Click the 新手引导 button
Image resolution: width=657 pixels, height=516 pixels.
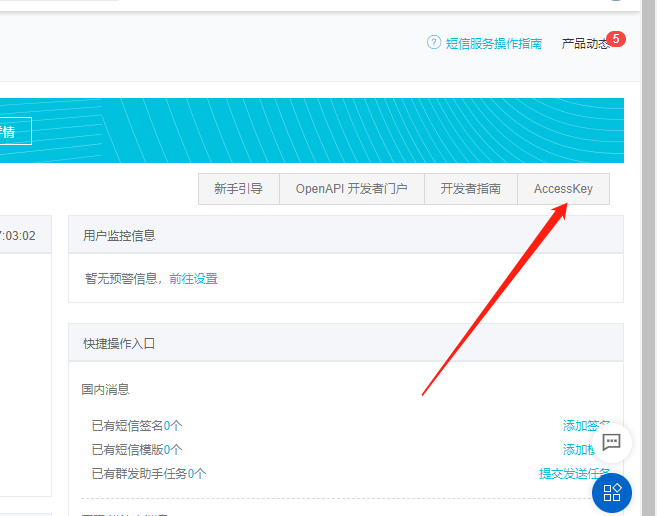tap(238, 189)
